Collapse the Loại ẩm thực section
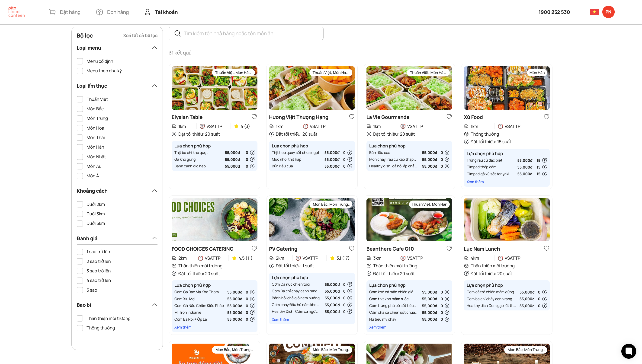The height and width of the screenshot is (364, 642). point(154,86)
